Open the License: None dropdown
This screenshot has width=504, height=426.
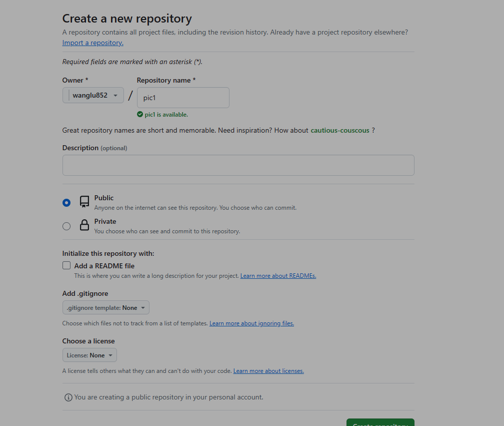89,355
